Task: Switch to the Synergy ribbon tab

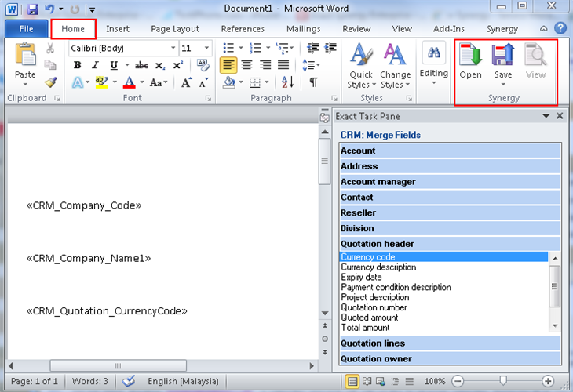Action: pyautogui.click(x=502, y=29)
